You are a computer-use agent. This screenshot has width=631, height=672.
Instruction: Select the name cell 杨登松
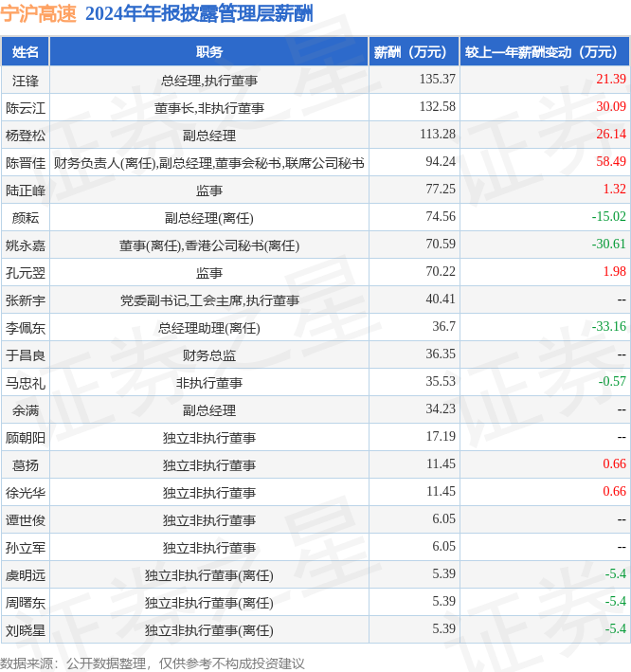coord(26,135)
